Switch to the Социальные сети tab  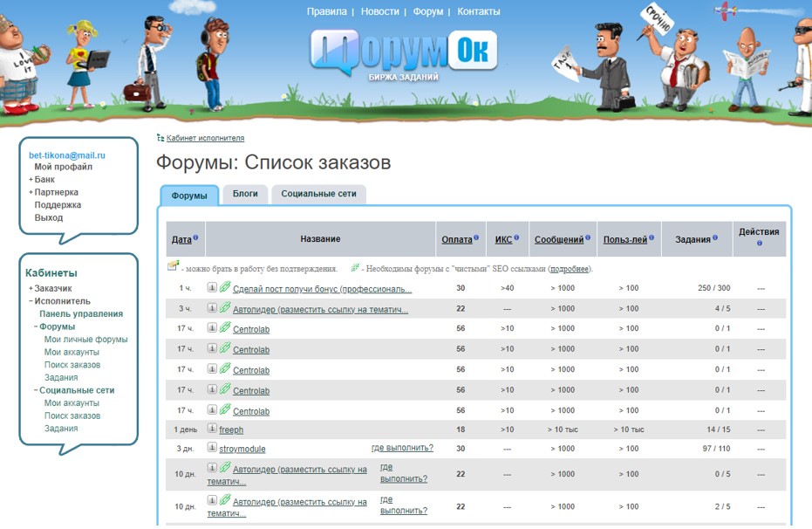[318, 194]
